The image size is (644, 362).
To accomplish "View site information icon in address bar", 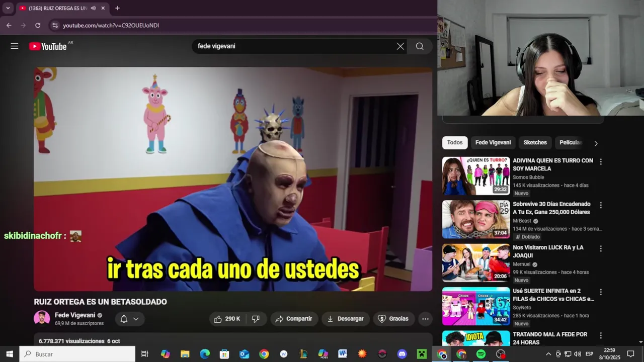I will pos(55,25).
